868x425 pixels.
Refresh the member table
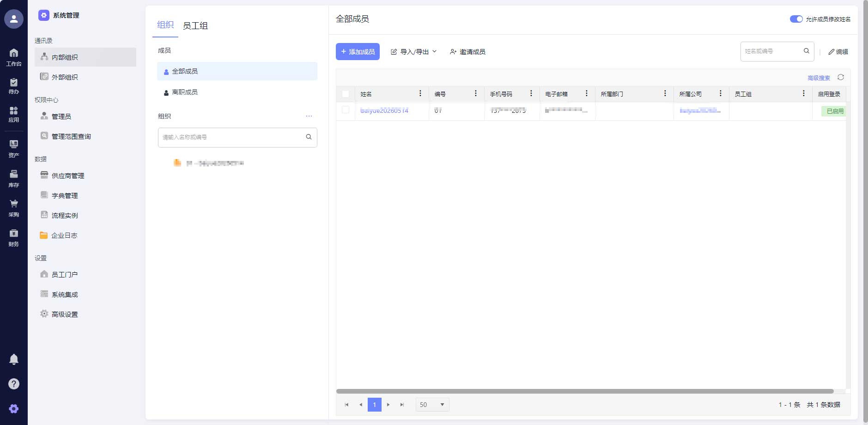click(x=841, y=77)
